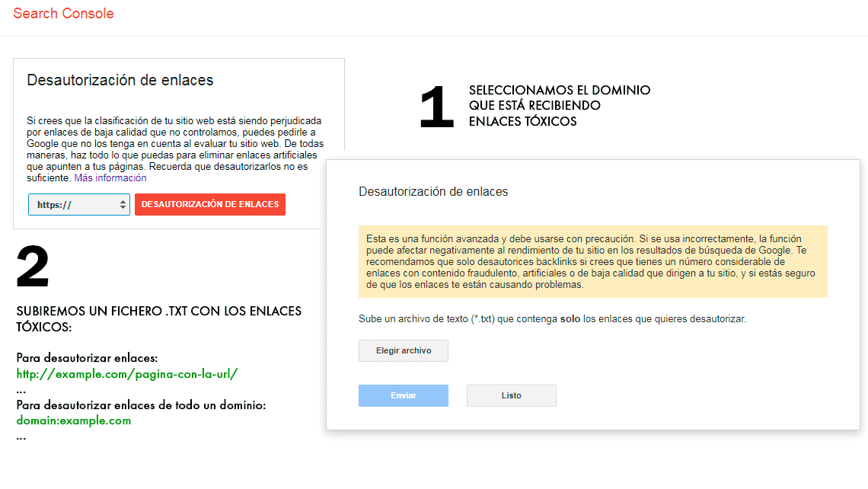This screenshot has width=868, height=489.
Task: Select the left panel heading Desautorización de enlaces
Action: [x=120, y=80]
